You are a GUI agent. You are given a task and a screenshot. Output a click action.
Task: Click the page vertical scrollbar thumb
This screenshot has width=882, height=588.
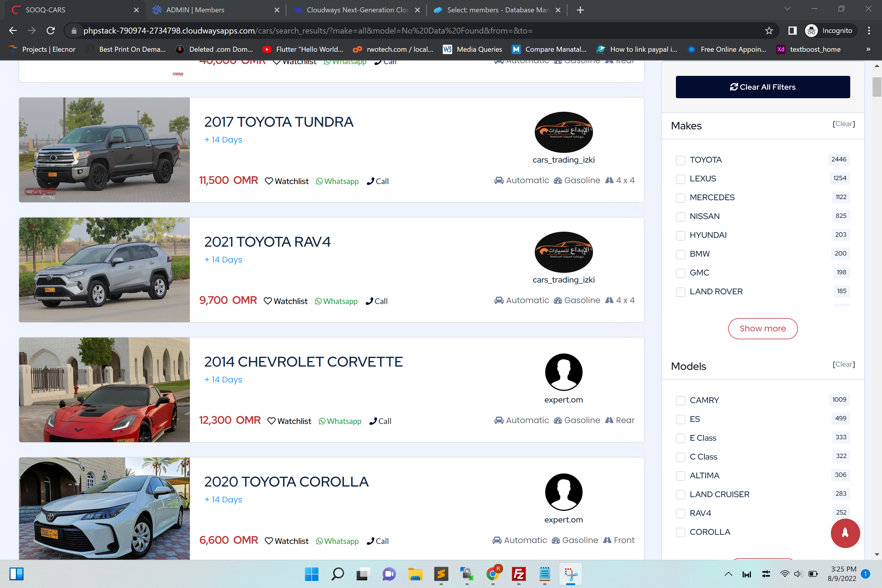(877, 87)
